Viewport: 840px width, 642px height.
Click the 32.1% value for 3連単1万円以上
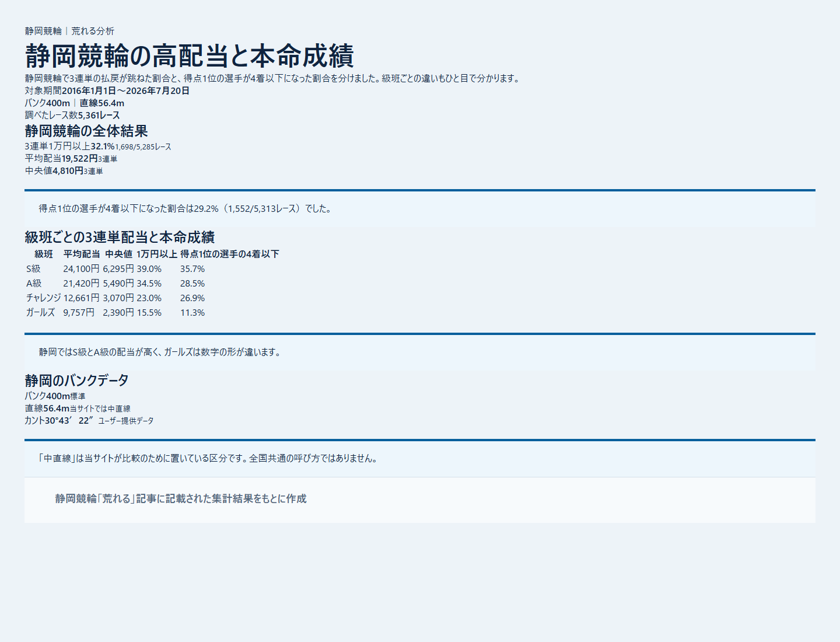click(103, 146)
